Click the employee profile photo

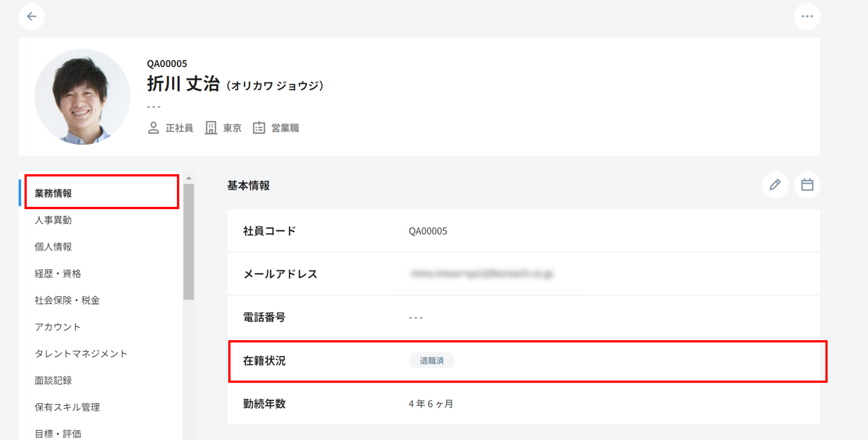[82, 97]
